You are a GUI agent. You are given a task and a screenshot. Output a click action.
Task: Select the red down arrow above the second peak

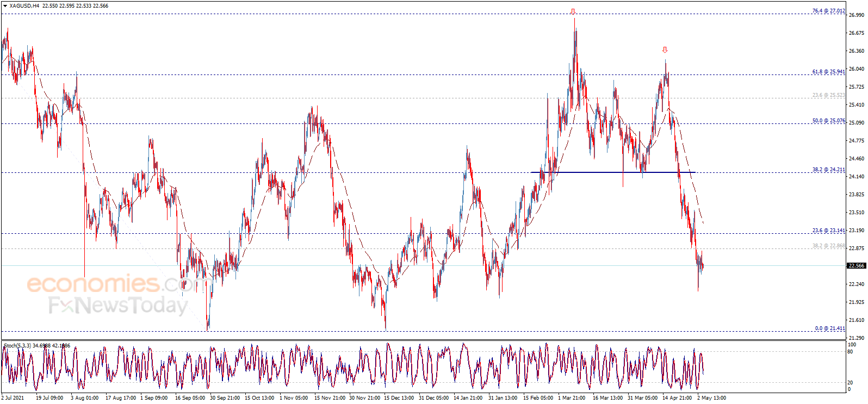665,50
